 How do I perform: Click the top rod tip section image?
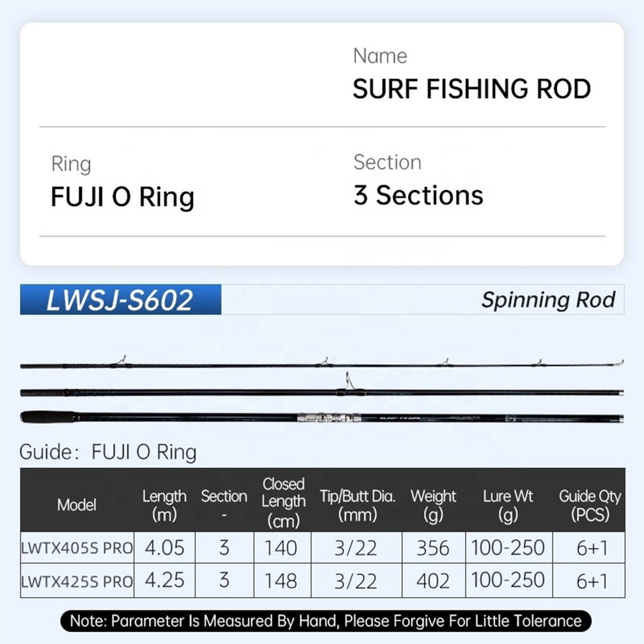322,365
